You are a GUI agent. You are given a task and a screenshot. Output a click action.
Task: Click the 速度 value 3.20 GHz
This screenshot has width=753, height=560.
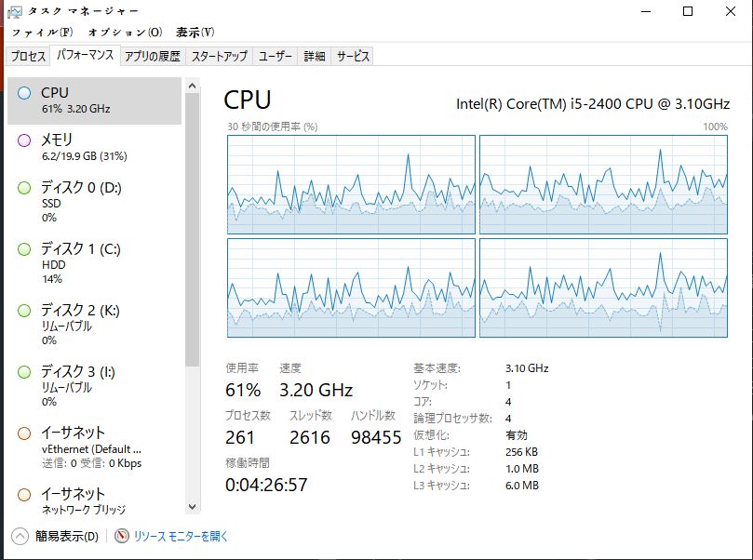coord(316,390)
